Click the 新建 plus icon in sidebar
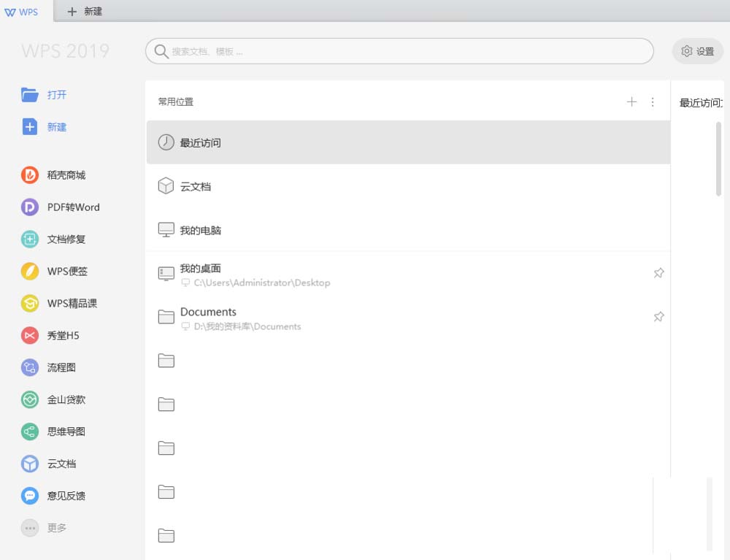 [x=30, y=126]
